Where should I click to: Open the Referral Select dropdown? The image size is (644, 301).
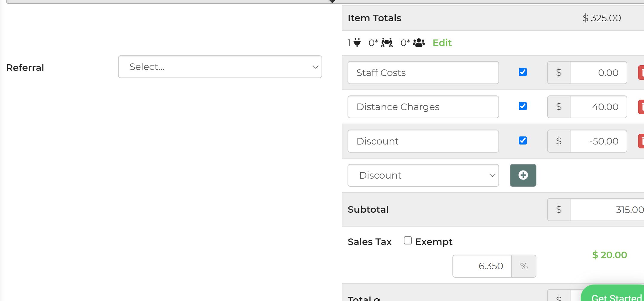(x=220, y=67)
